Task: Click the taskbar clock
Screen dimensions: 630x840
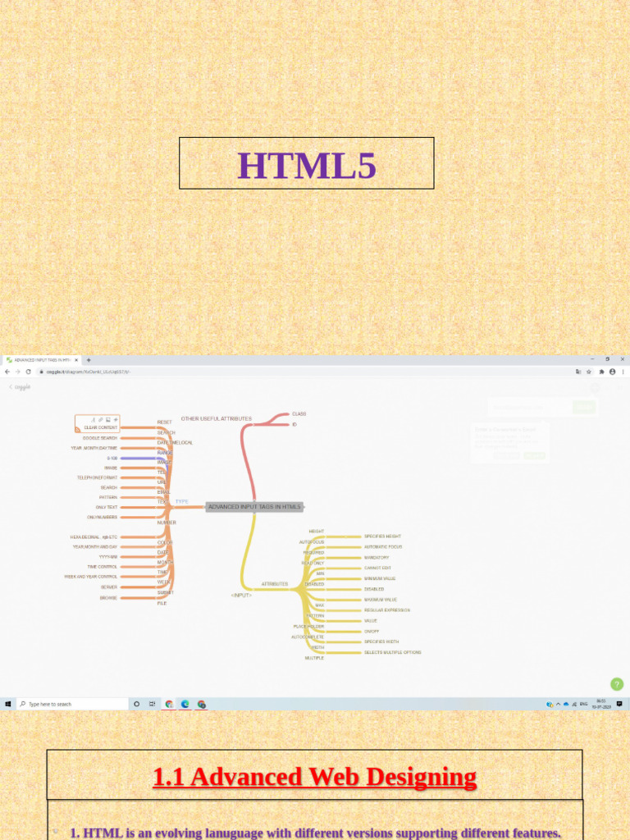Action: pos(601,704)
